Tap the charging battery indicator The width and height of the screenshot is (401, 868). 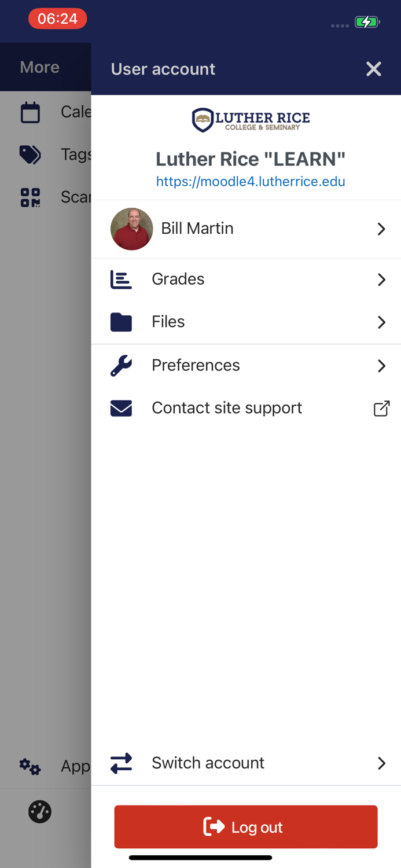coord(366,22)
